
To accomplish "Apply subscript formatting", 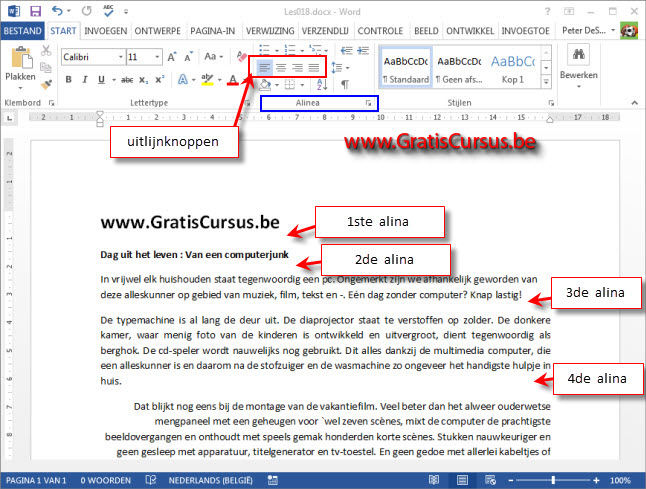I will coord(143,80).
